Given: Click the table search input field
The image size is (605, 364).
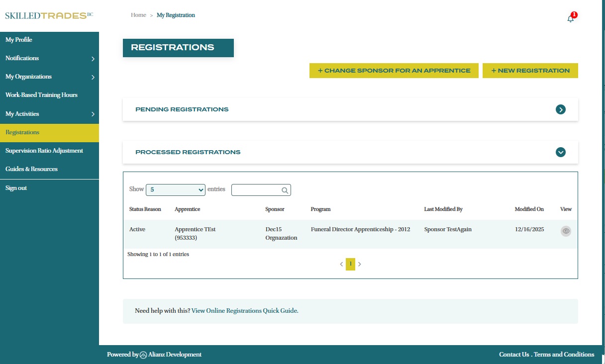Looking at the screenshot, I should 256,190.
